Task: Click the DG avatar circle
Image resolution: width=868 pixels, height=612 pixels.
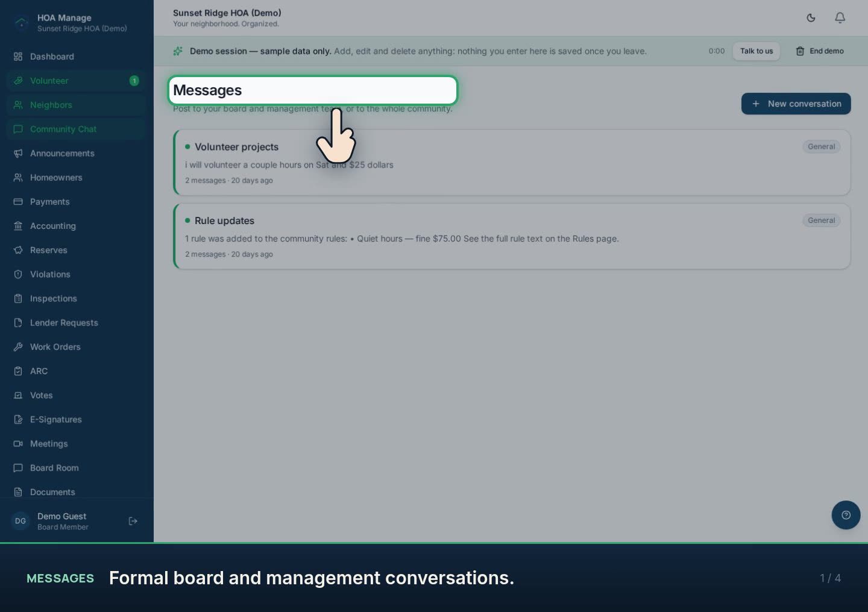Action: (20, 521)
